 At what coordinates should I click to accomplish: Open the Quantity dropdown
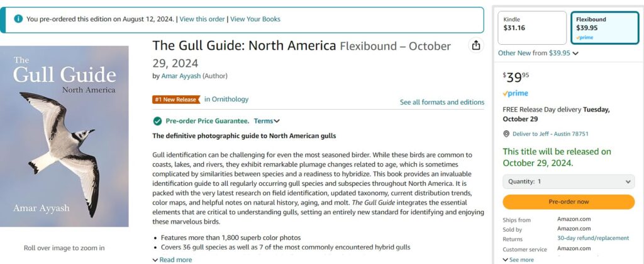click(569, 181)
